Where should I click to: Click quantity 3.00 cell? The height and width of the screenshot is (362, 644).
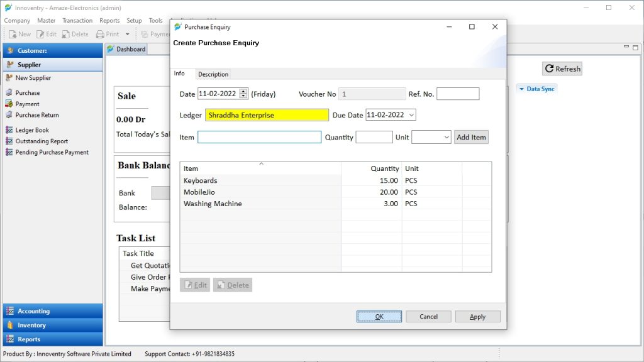(371, 204)
